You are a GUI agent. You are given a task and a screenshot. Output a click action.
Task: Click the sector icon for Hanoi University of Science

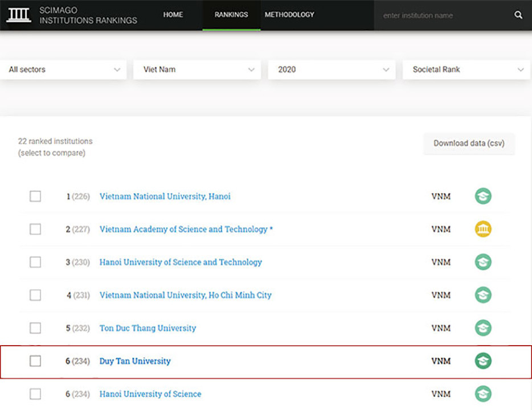point(482,393)
